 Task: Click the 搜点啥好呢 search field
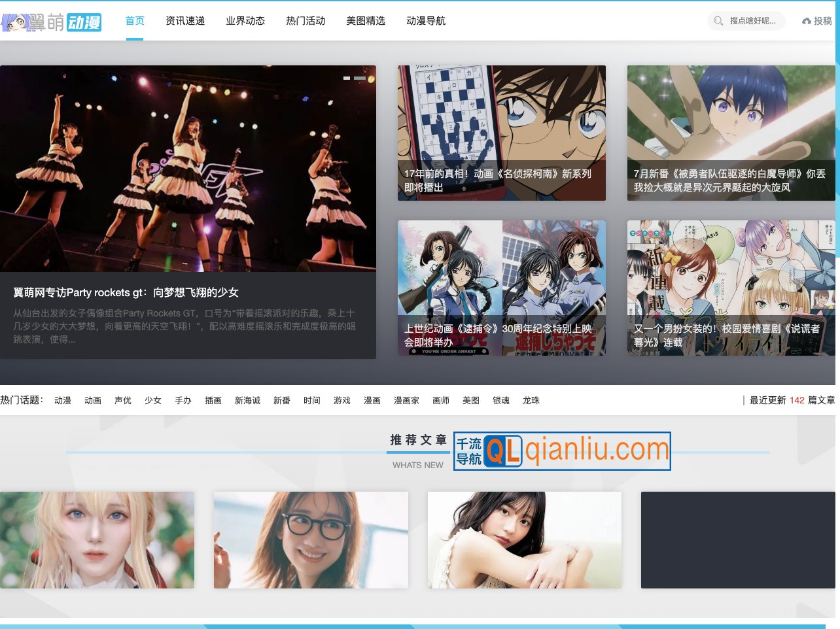pyautogui.click(x=752, y=21)
